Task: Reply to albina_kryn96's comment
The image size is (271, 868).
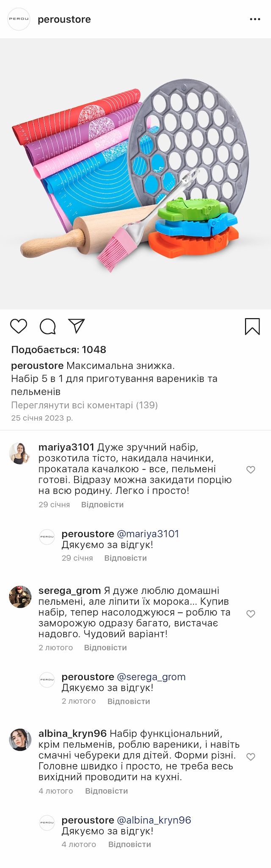Action: (106, 791)
